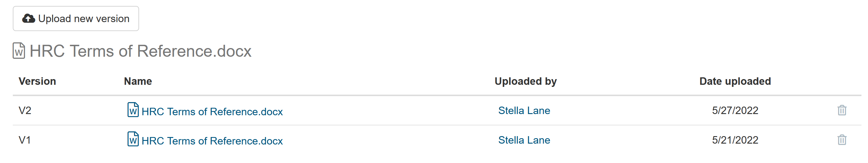Open the V1 HRC Terms of Reference.docx link
The height and width of the screenshot is (163, 868).
pyautogui.click(x=212, y=141)
